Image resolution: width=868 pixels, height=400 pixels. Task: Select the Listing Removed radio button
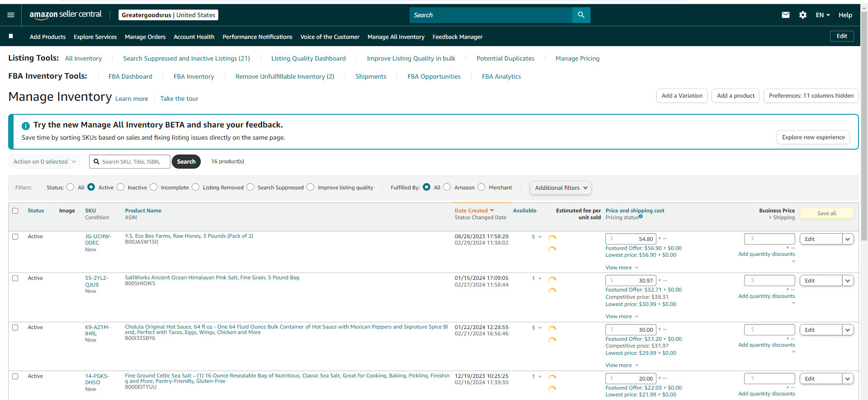click(x=196, y=187)
